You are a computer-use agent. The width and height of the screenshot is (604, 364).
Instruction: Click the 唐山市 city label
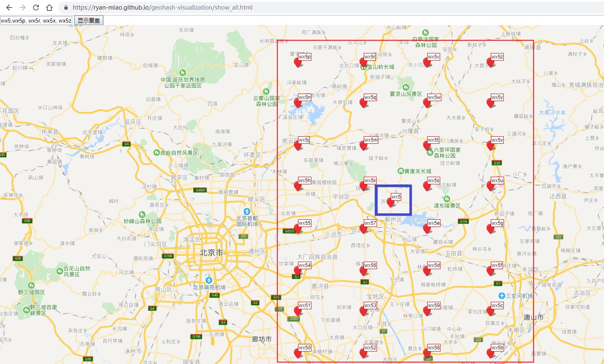tap(534, 318)
